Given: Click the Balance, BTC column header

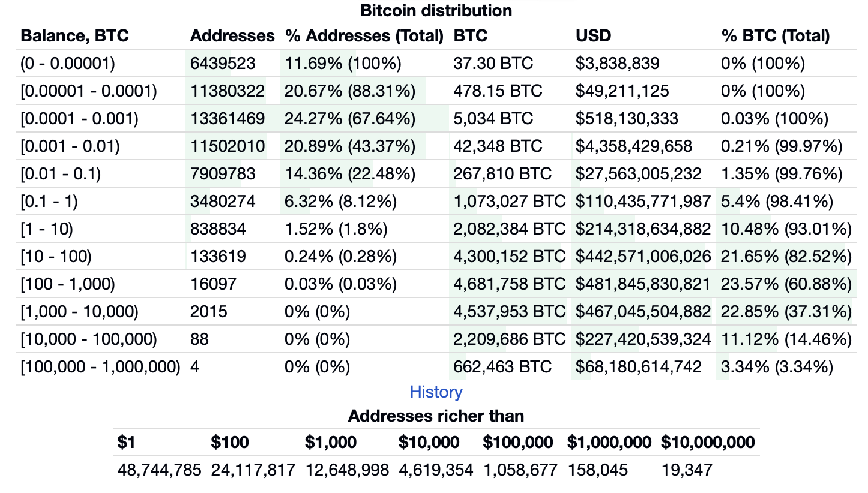Looking at the screenshot, I should pyautogui.click(x=74, y=36).
